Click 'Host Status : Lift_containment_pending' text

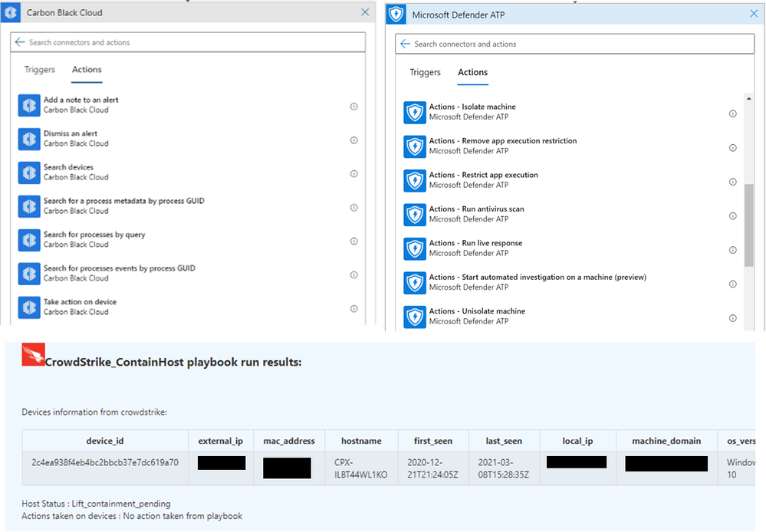(97, 504)
